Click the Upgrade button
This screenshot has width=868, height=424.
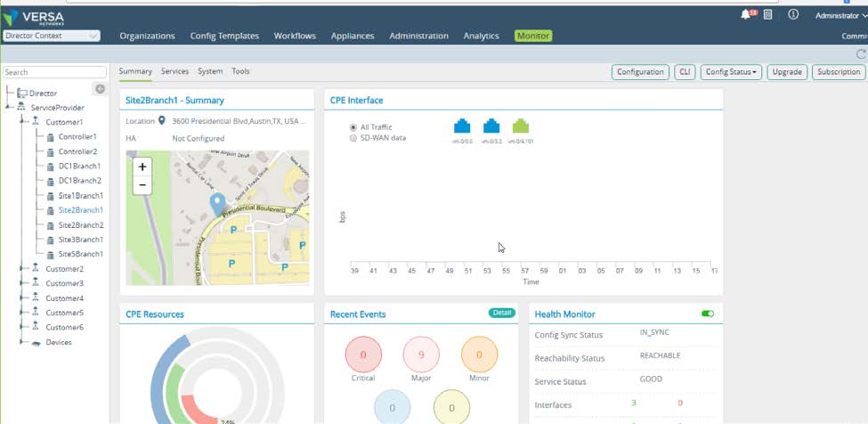(787, 72)
